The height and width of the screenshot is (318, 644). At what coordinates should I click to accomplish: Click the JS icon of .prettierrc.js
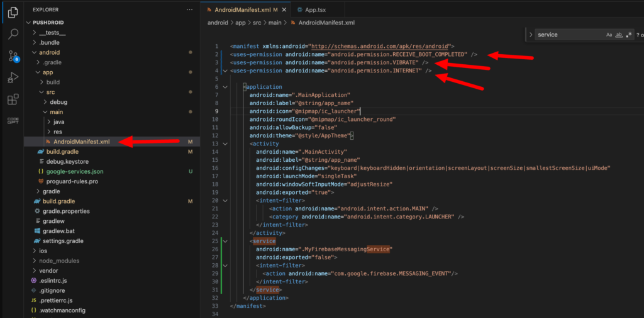(34, 301)
